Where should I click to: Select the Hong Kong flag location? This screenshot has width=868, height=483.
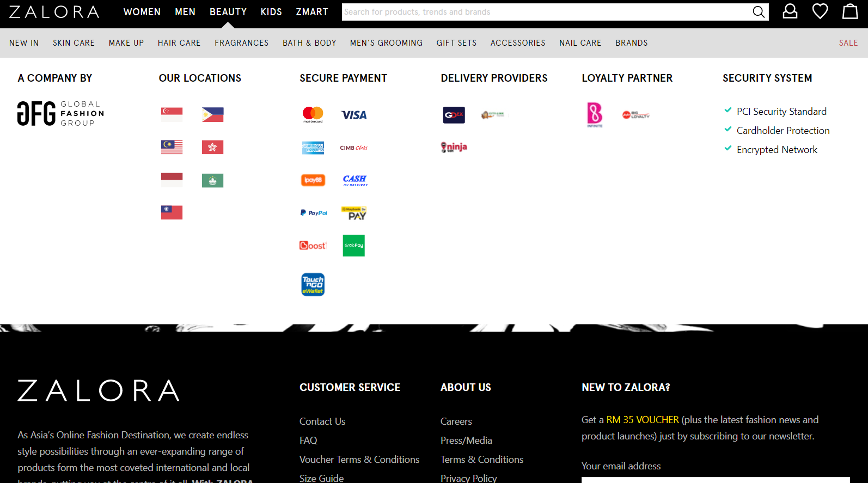click(x=212, y=147)
